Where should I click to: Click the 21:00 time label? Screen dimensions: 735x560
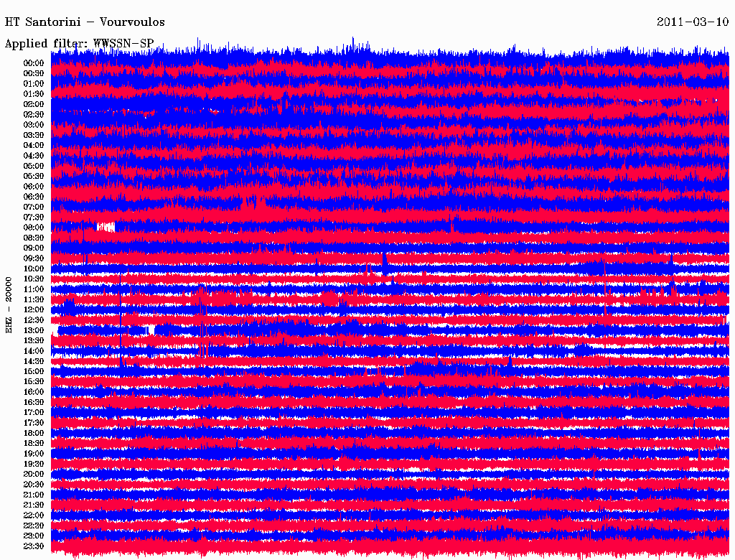(x=34, y=495)
